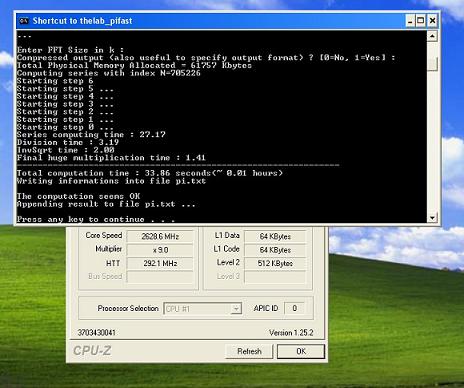This screenshot has width=464, height=388.
Task: Click the "Starting step 6" line
Action: [55, 81]
